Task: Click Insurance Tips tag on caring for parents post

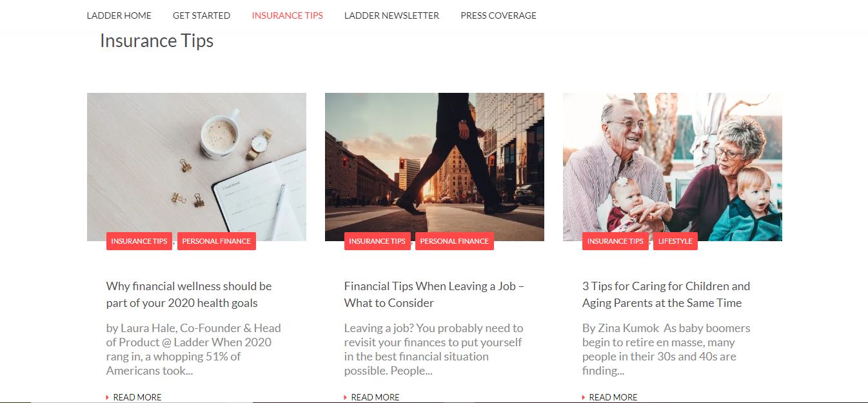Action: 615,241
